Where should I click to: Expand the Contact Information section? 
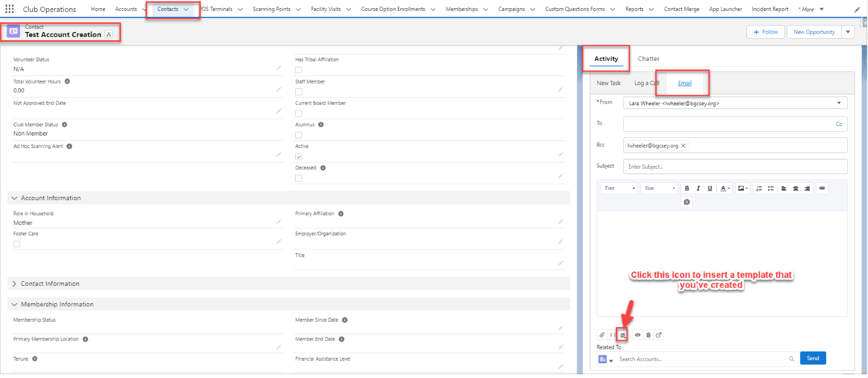click(15, 284)
